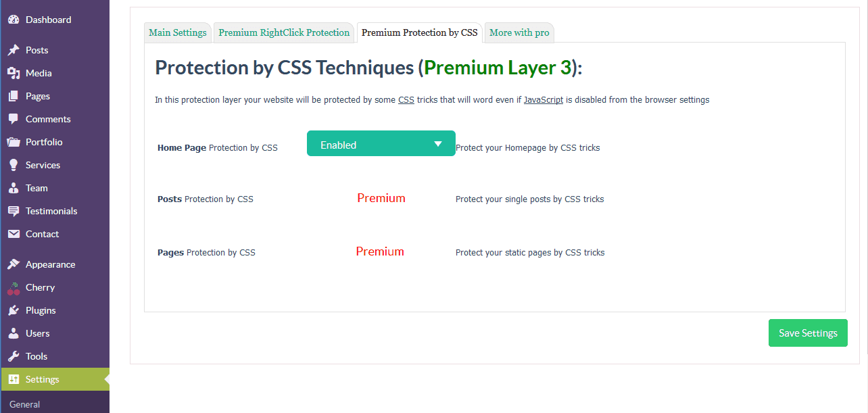Click the Portfolio folder icon
The width and height of the screenshot is (868, 413).
point(14,142)
